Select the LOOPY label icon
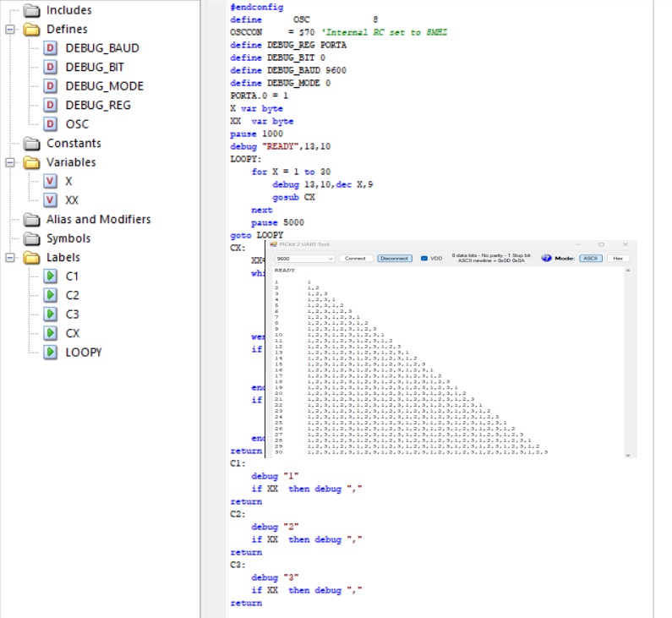Image resolution: width=672 pixels, height=618 pixels. (51, 353)
